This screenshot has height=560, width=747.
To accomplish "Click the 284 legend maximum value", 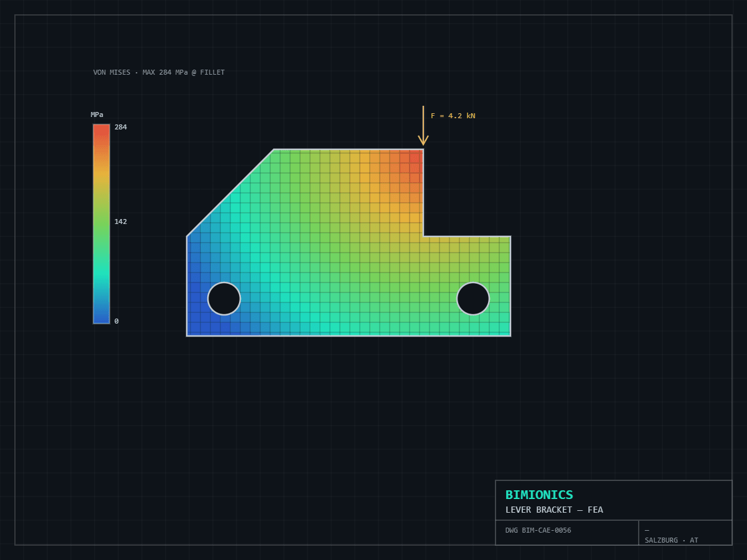I will pyautogui.click(x=121, y=128).
